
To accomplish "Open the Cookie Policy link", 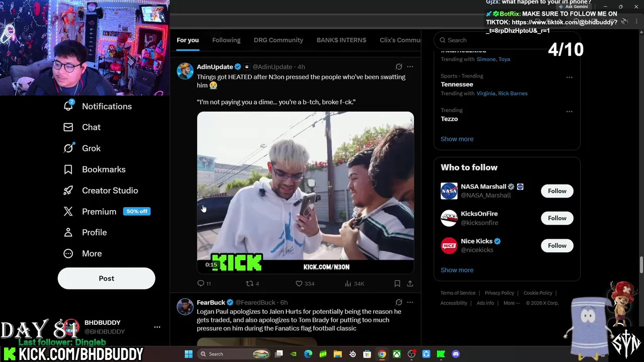I will (538, 293).
